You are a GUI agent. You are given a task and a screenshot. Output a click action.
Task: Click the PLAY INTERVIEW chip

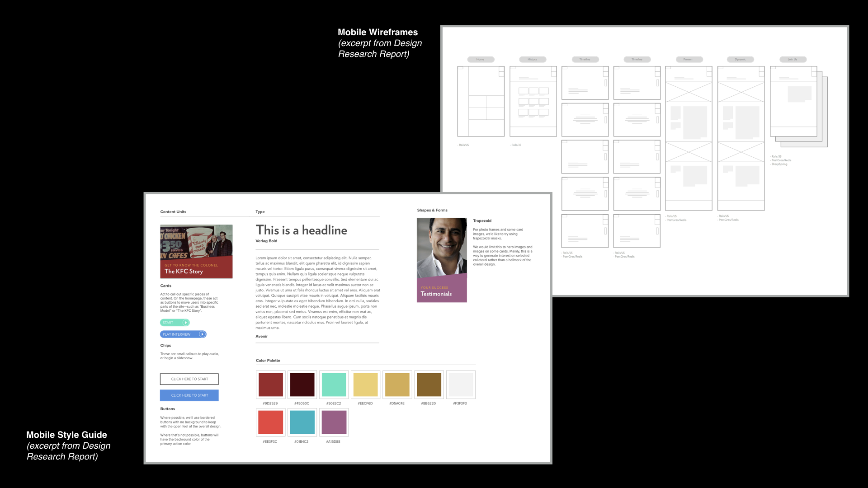[183, 334]
